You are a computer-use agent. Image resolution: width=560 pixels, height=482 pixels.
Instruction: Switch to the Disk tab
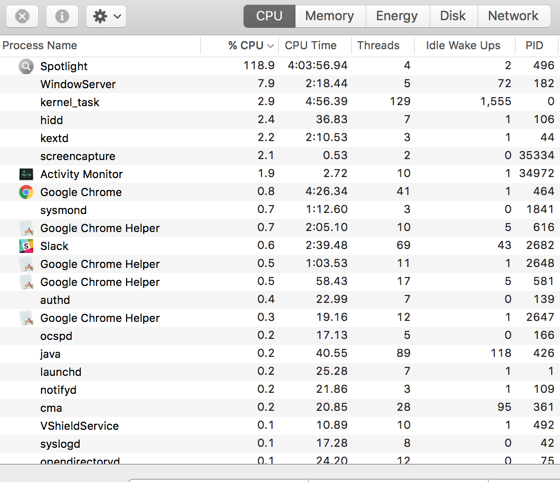pyautogui.click(x=453, y=16)
